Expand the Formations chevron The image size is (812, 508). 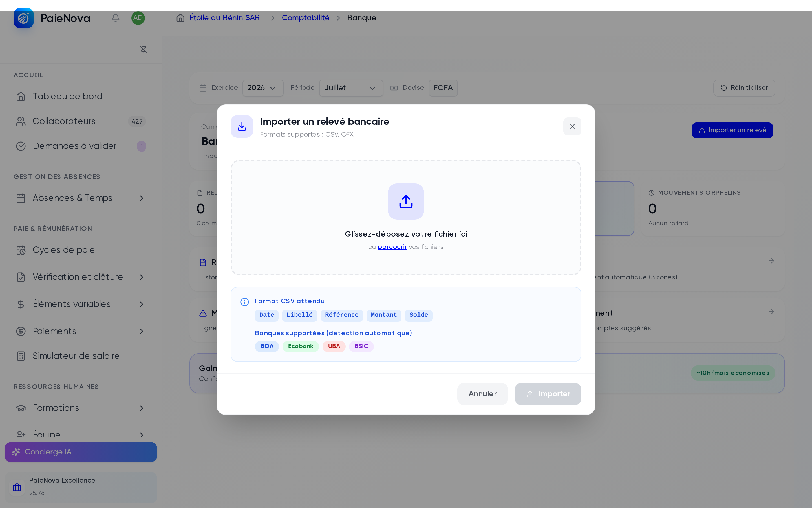pyautogui.click(x=141, y=408)
